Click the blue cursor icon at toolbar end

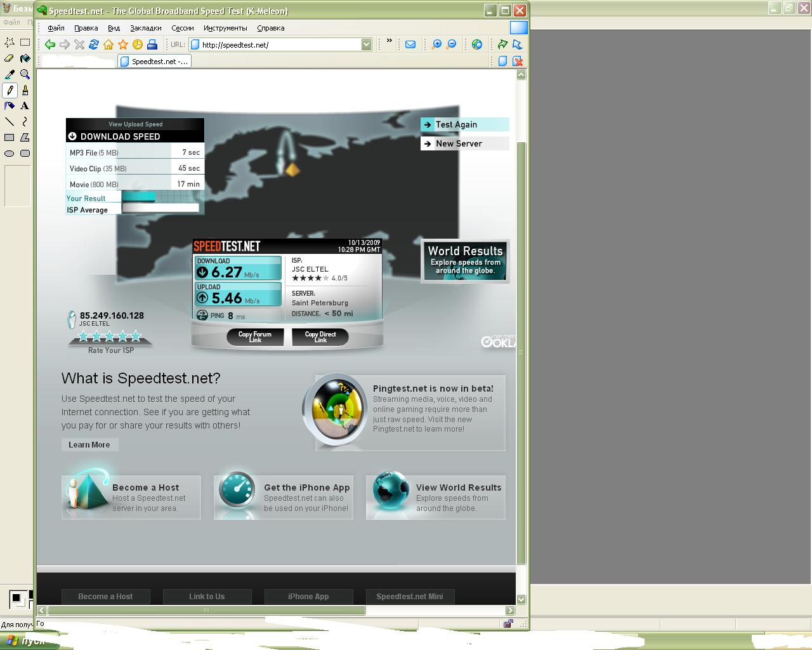[518, 44]
